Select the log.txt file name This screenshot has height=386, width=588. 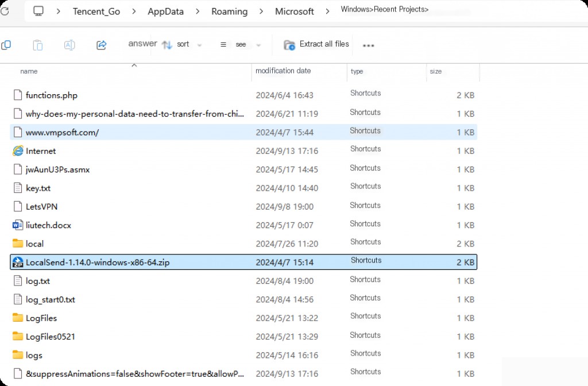(37, 281)
